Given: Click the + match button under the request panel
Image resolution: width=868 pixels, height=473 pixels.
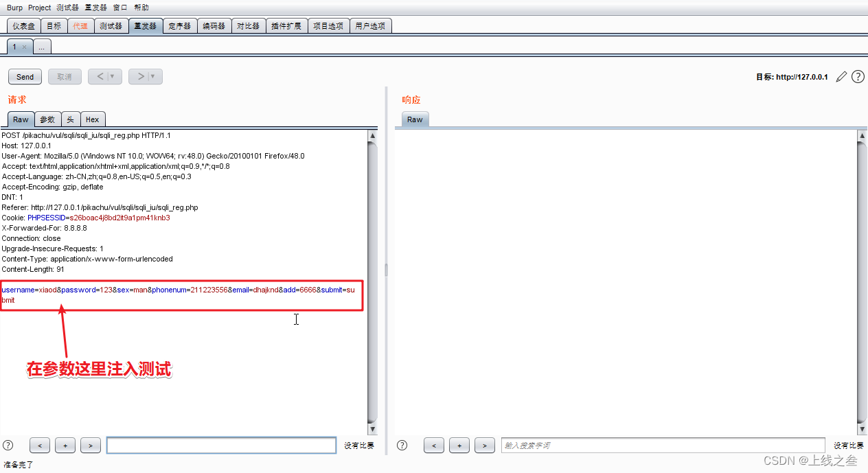Looking at the screenshot, I should (65, 445).
